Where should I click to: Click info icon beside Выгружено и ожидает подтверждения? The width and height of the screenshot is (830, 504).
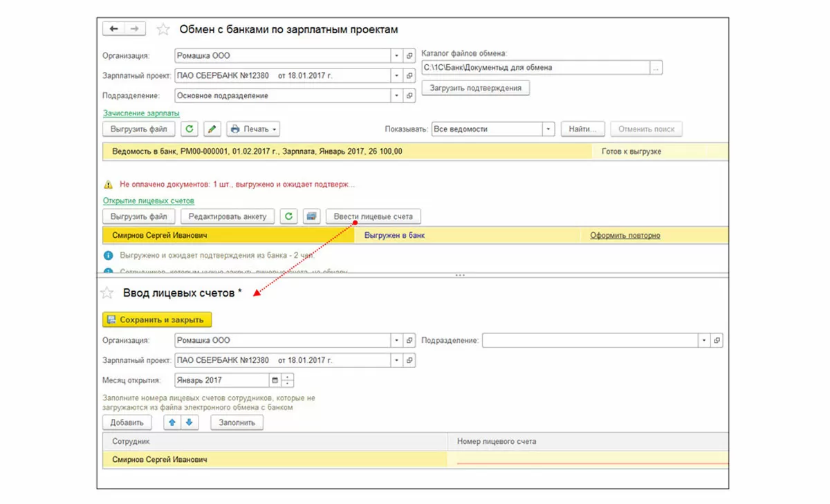click(x=108, y=255)
